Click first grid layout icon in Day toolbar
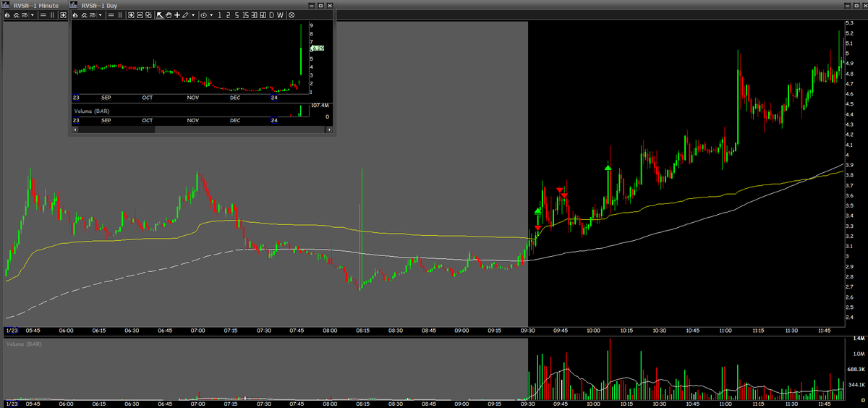 (x=131, y=14)
